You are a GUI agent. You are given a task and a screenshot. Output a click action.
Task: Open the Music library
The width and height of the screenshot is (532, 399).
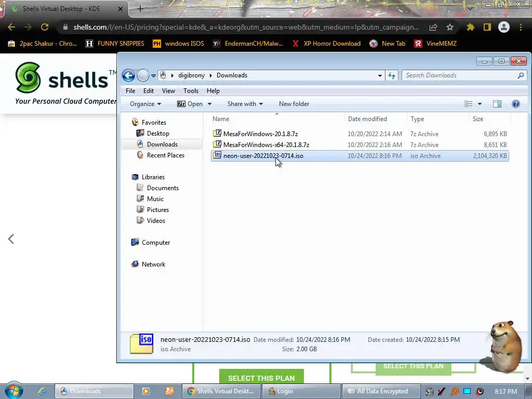(155, 199)
